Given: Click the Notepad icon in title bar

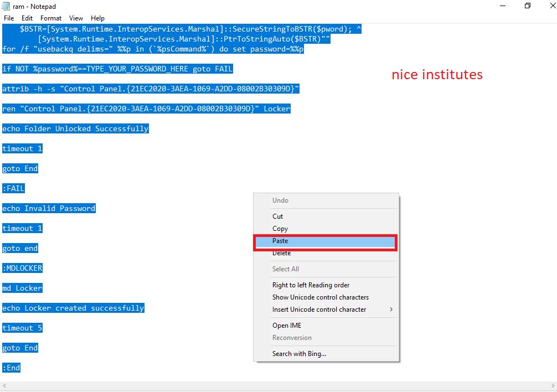Looking at the screenshot, I should pyautogui.click(x=6, y=7).
